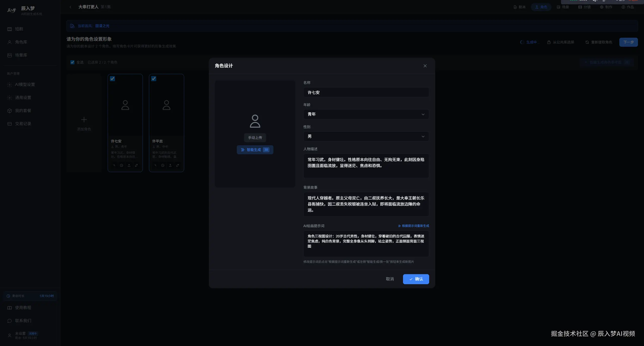Click the 确认 button
The image size is (644, 346).
(x=416, y=279)
